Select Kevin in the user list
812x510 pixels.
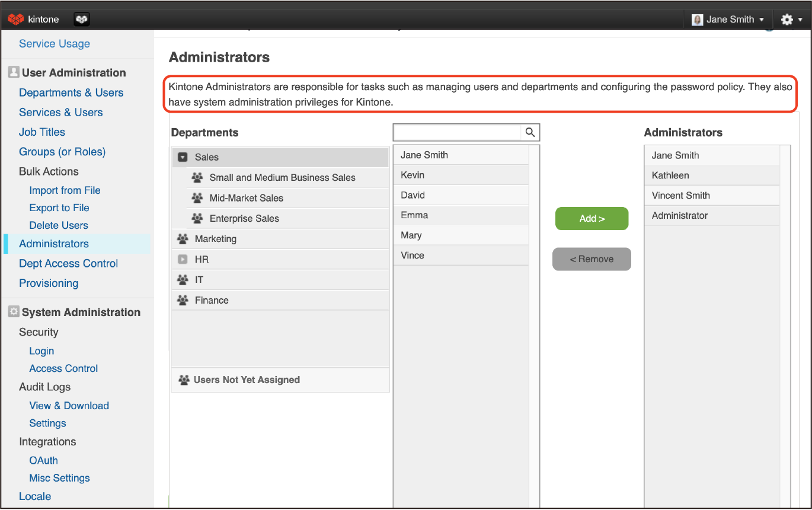413,176
